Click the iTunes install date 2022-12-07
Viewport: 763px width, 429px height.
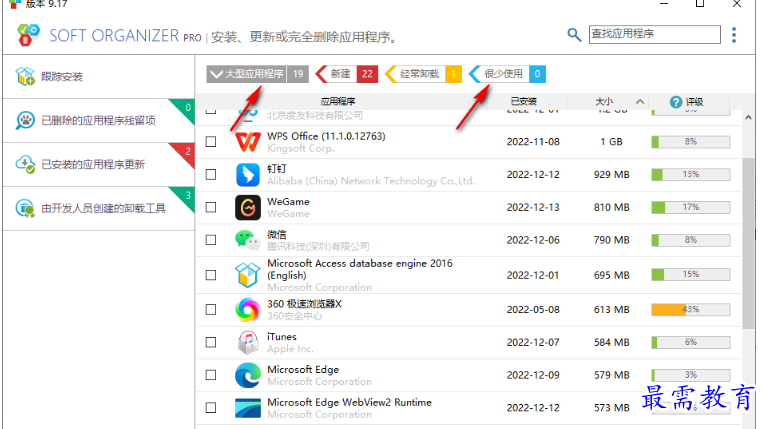(x=533, y=342)
